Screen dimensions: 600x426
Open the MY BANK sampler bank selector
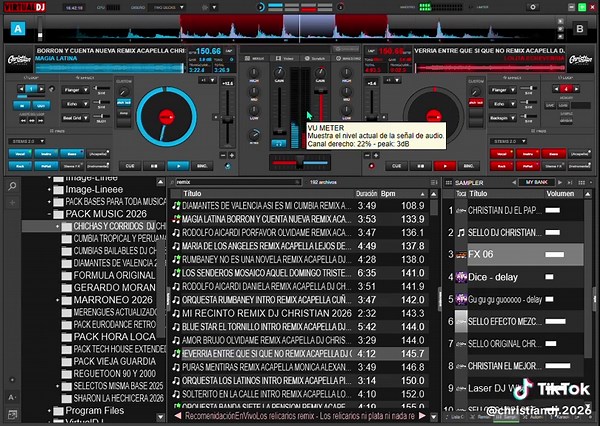coord(536,183)
